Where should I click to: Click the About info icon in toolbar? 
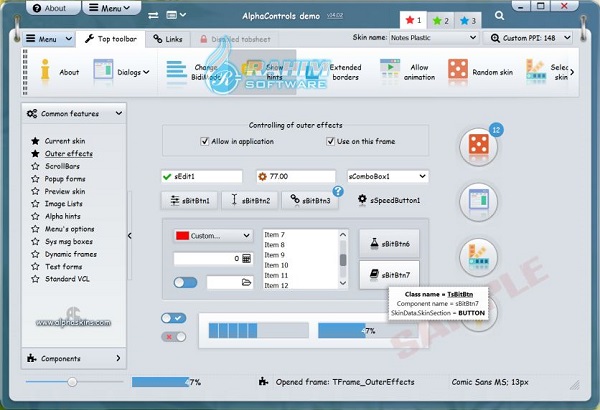(45, 71)
